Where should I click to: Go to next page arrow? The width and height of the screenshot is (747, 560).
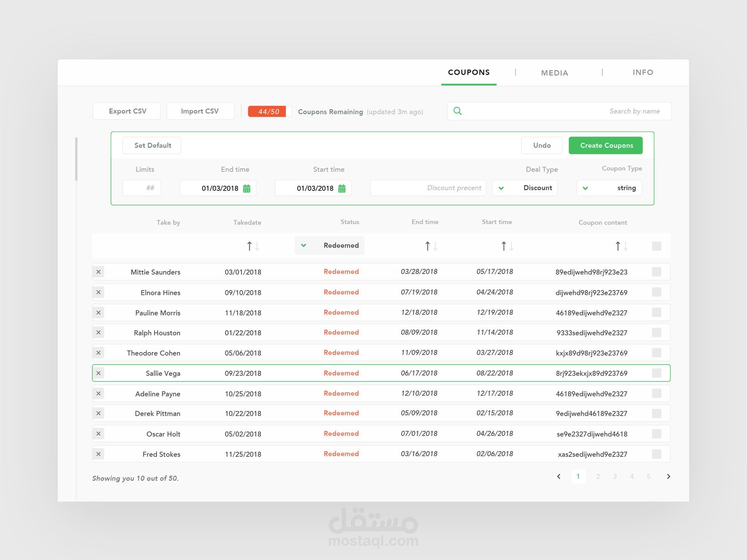click(668, 476)
